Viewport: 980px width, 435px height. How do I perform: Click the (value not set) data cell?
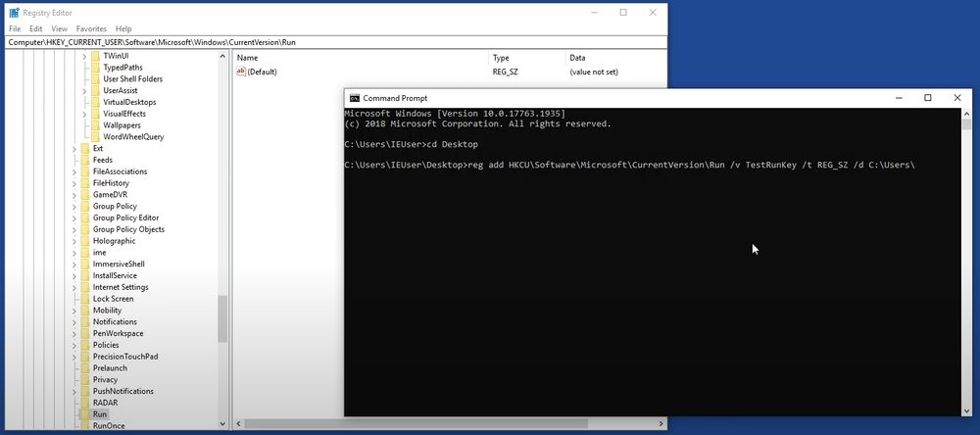(x=594, y=72)
